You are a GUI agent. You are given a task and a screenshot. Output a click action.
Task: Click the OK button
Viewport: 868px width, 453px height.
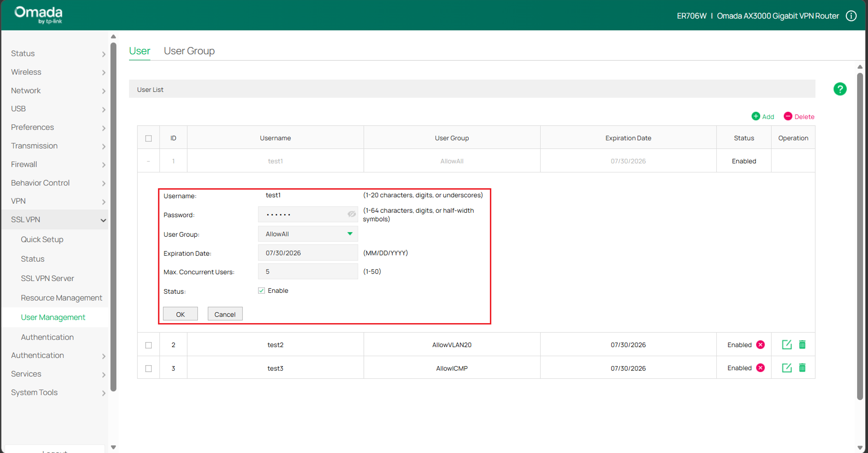click(x=180, y=314)
